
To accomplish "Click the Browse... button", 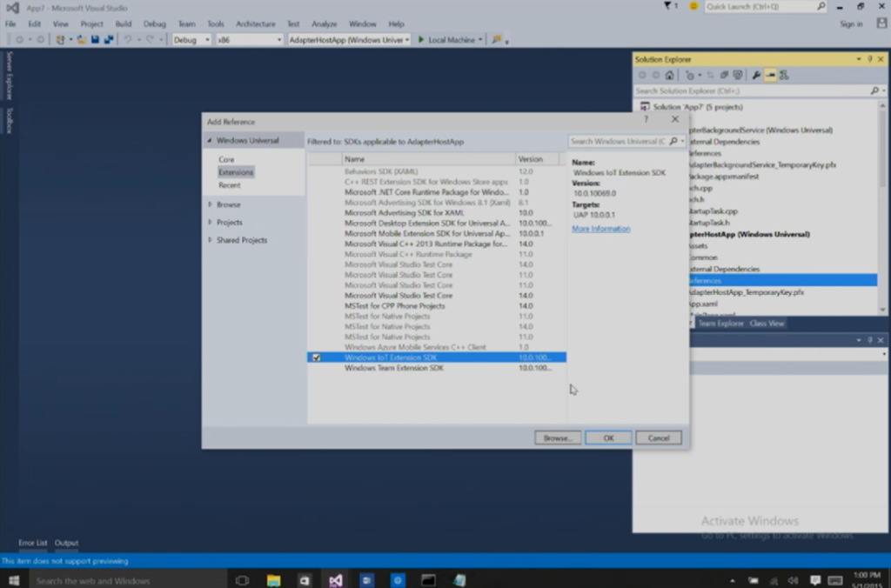I will tap(557, 438).
